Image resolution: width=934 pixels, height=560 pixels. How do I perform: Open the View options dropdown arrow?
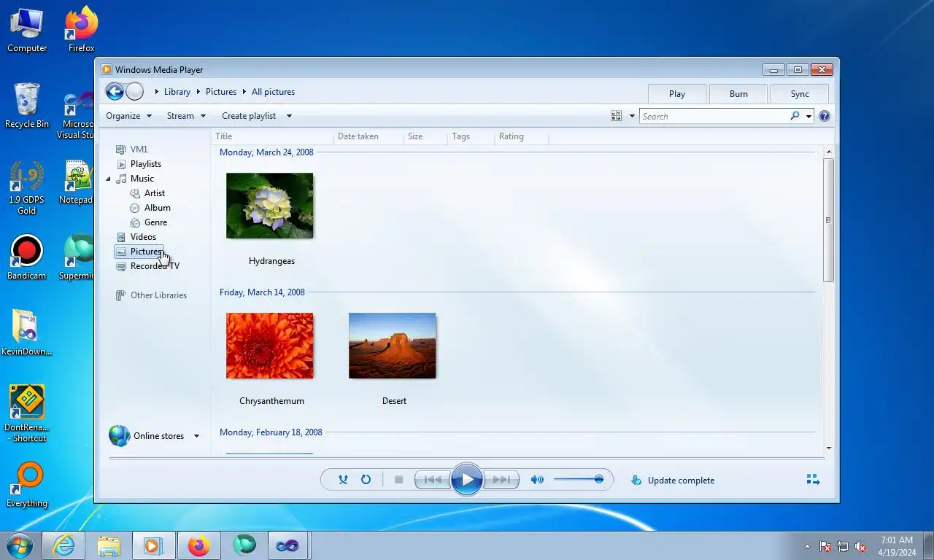pyautogui.click(x=632, y=116)
